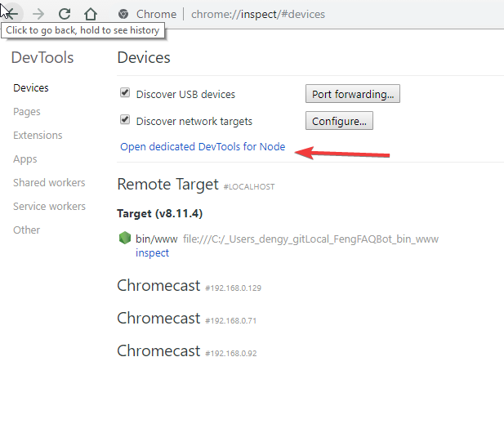This screenshot has width=504, height=424.
Task: Go to the Apps section
Action: [x=25, y=159]
